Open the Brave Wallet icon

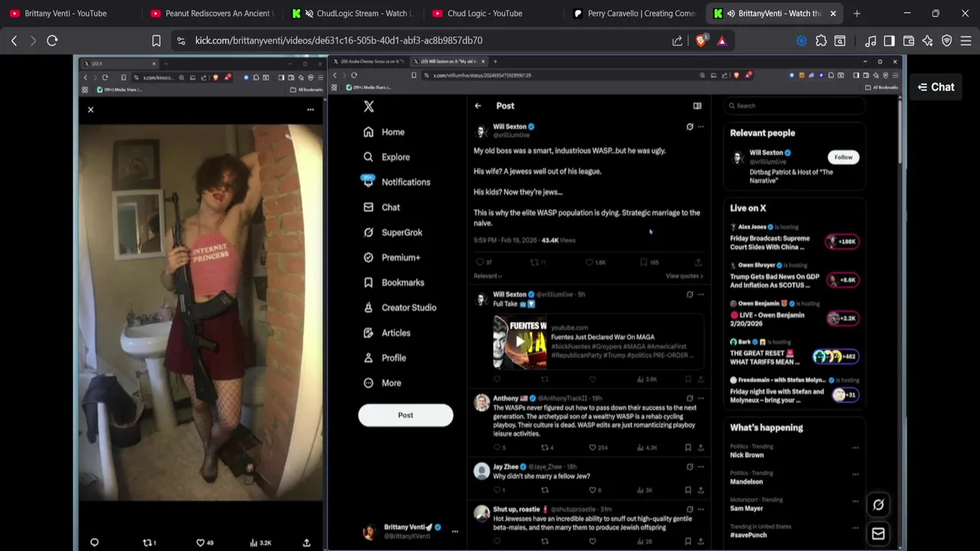909,41
